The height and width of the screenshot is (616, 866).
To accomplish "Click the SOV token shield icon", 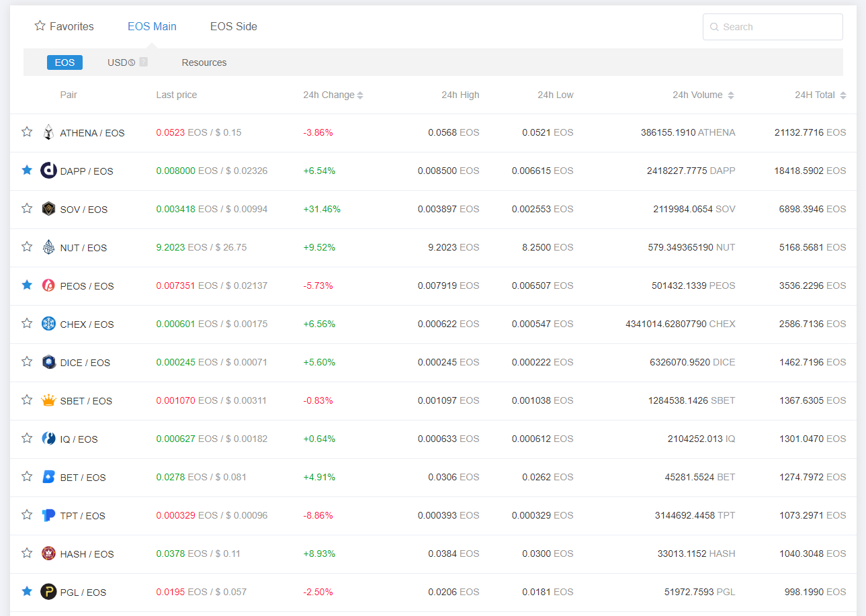I will 48,209.
